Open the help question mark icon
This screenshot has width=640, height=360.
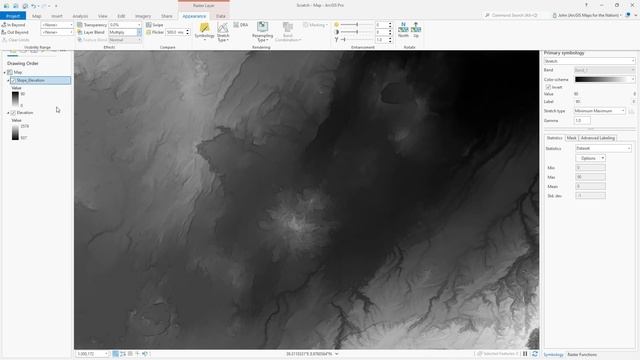tap(586, 5)
